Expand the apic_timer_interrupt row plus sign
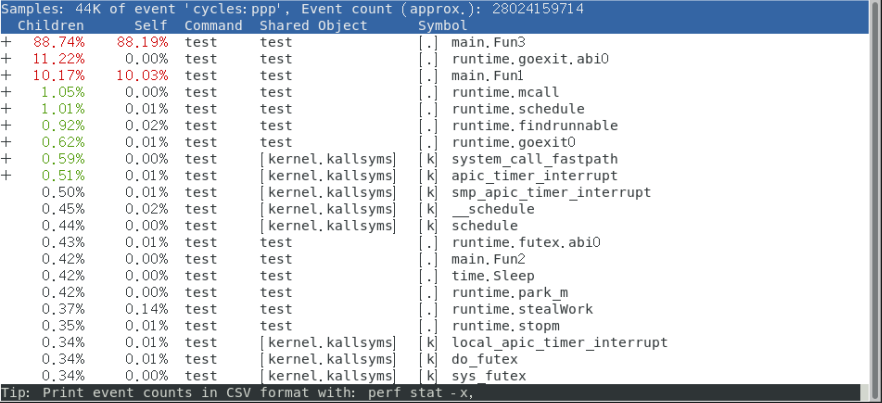This screenshot has width=882, height=403. [6, 176]
